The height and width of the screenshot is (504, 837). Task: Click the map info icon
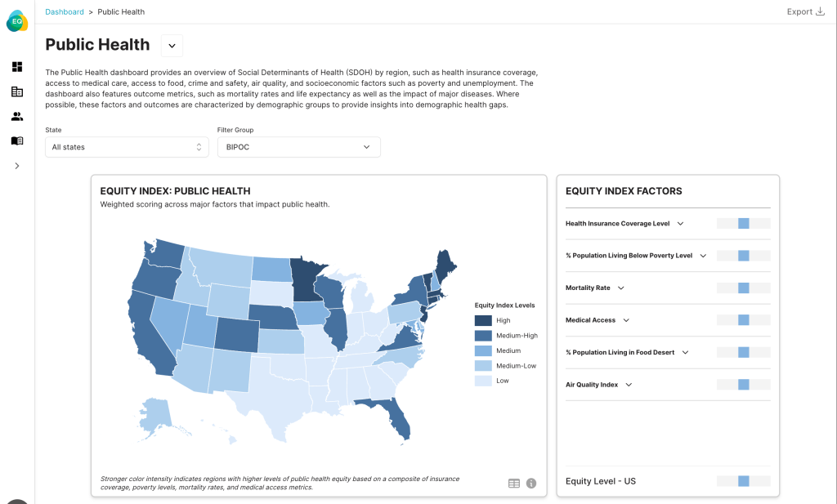coord(531,483)
